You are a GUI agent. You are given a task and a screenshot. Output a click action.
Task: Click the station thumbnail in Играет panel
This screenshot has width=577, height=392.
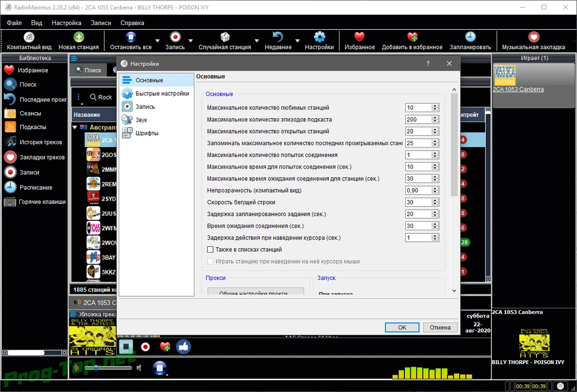pyautogui.click(x=505, y=75)
